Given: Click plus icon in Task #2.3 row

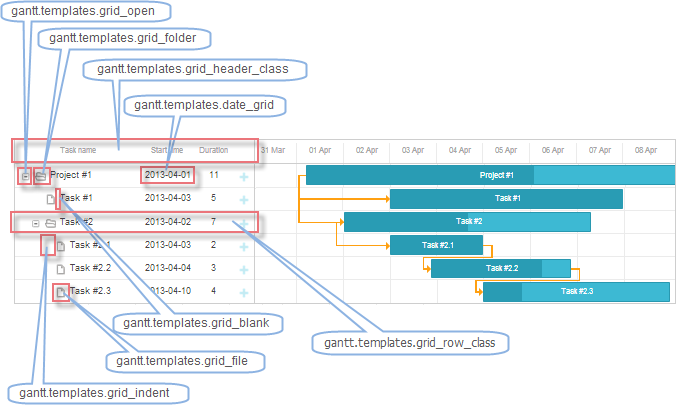Looking at the screenshot, I should [243, 292].
